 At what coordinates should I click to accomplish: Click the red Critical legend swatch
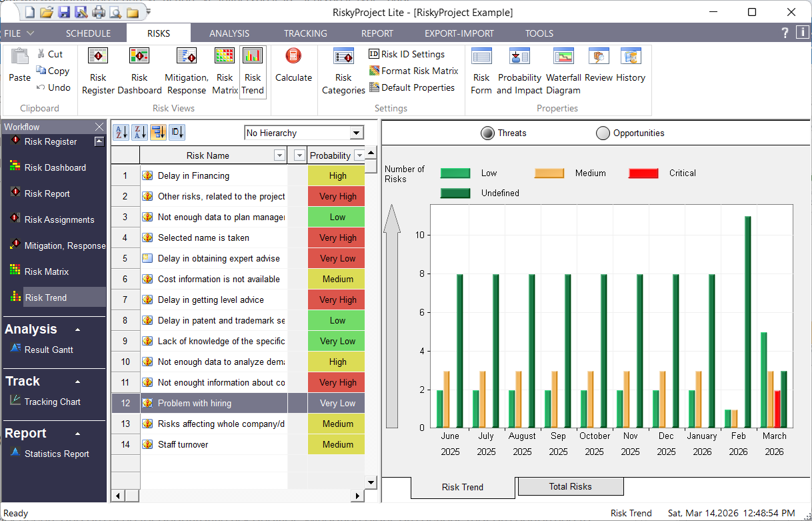[x=643, y=173]
